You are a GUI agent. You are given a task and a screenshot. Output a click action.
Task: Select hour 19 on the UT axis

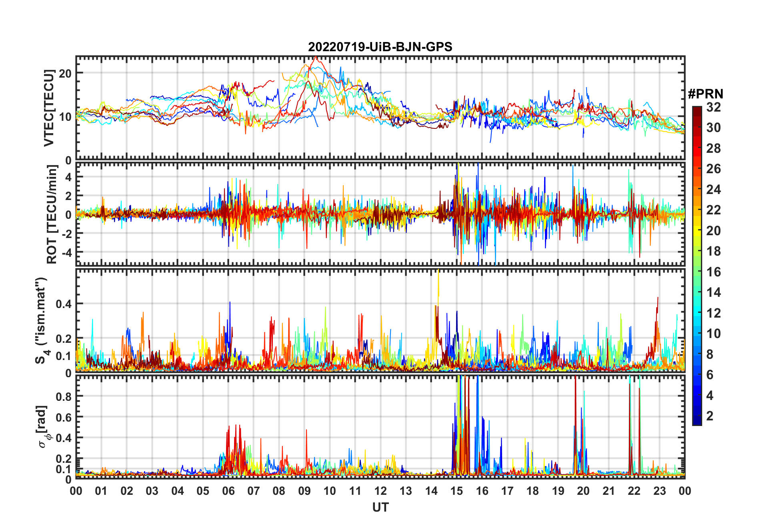coord(558,491)
